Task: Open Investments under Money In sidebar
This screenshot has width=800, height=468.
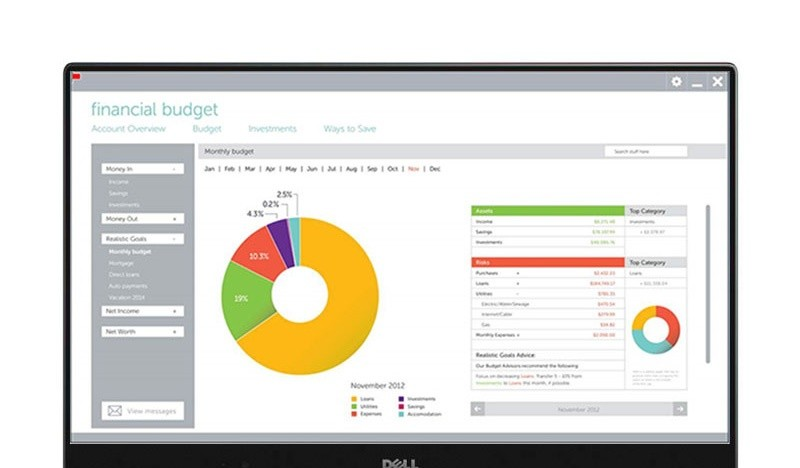Action: (124, 205)
